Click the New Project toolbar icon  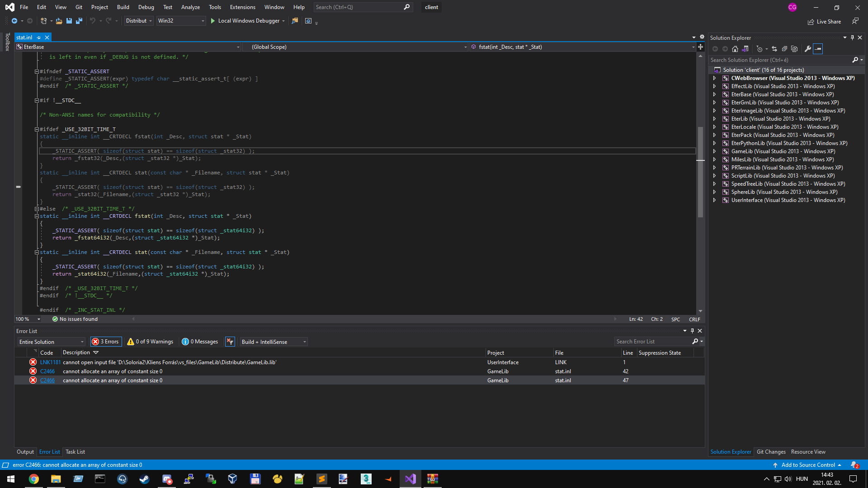43,21
